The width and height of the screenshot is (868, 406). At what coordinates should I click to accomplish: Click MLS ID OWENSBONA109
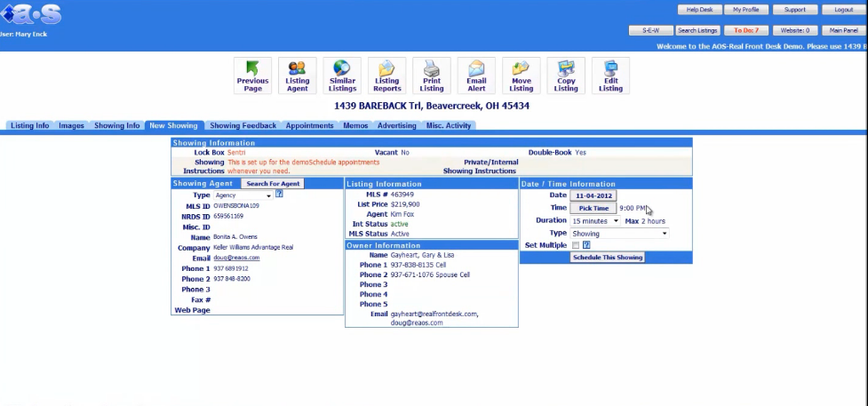coord(235,206)
